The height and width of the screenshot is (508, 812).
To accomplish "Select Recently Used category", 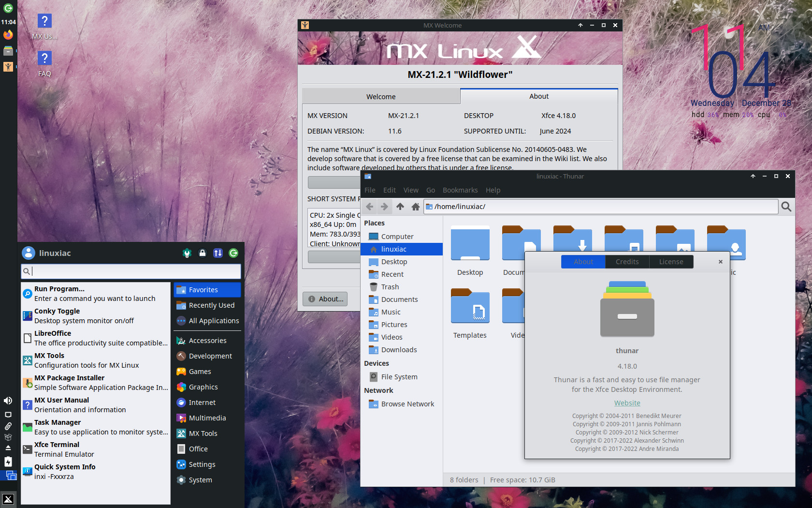I will pyautogui.click(x=207, y=305).
